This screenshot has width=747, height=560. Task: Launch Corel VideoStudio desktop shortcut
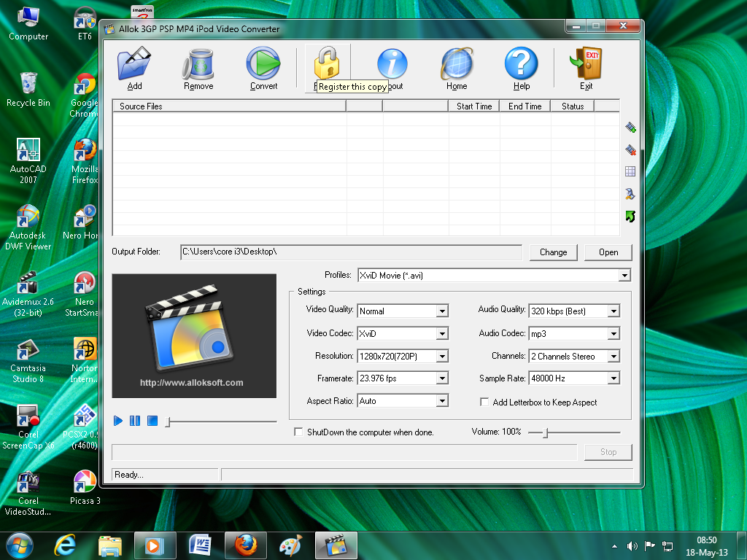28,494
